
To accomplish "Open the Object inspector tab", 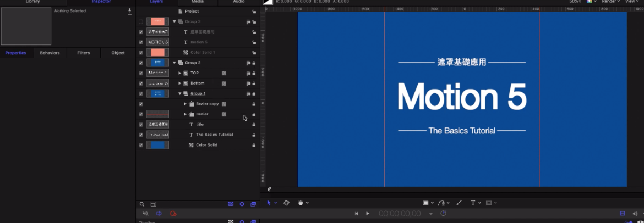I will pyautogui.click(x=118, y=53).
